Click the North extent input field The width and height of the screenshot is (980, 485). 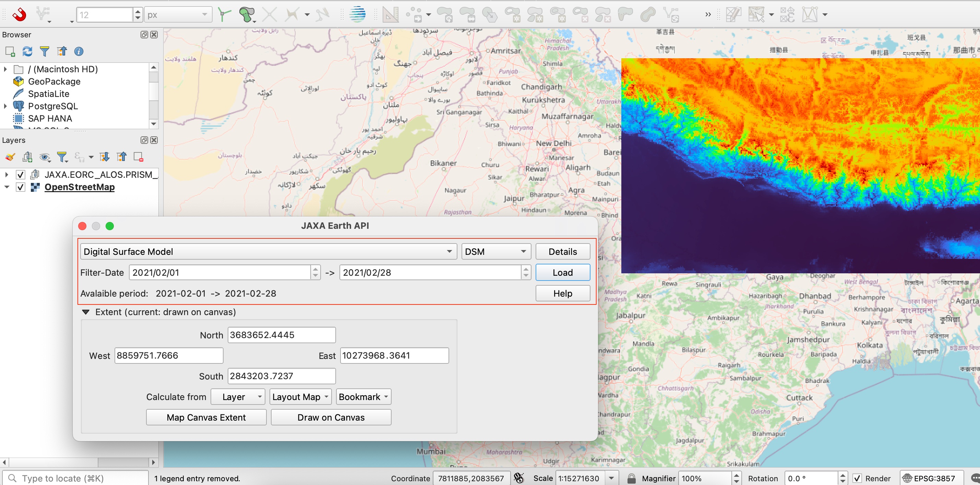pos(282,335)
